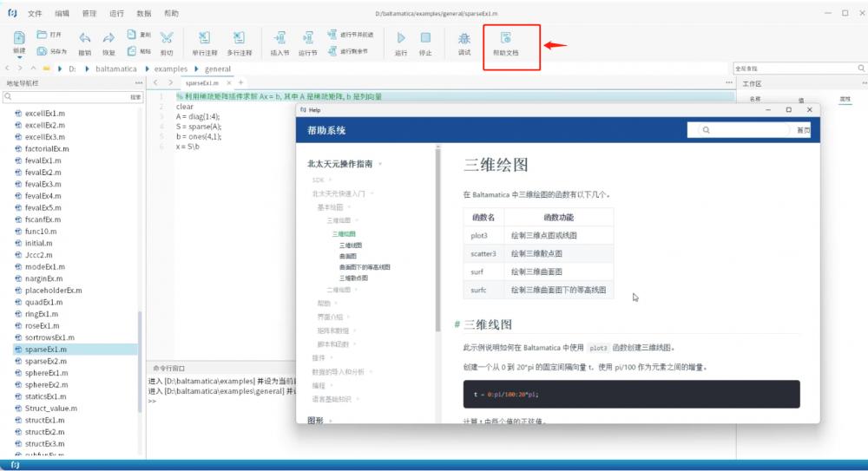Screen dimensions: 868x471
Task: Open the 曲面图 help link
Action: 348,257
